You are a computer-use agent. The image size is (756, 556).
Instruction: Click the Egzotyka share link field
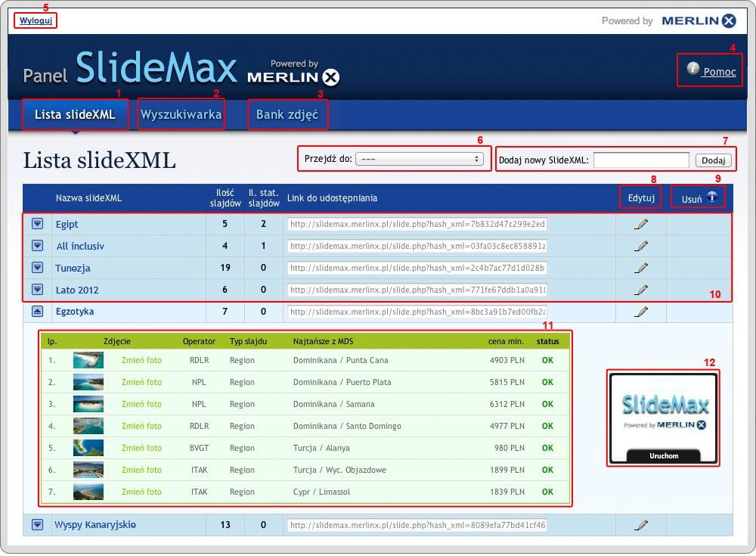pyautogui.click(x=417, y=312)
